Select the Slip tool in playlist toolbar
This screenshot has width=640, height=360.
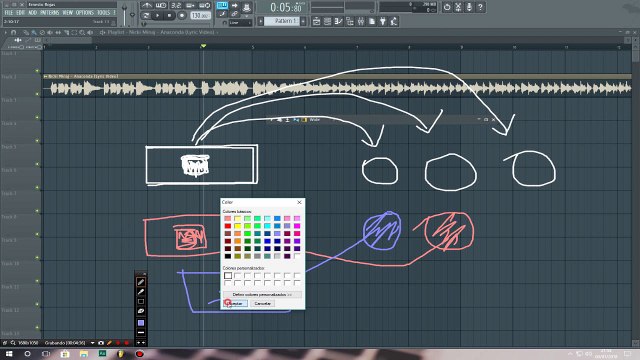coord(58,32)
